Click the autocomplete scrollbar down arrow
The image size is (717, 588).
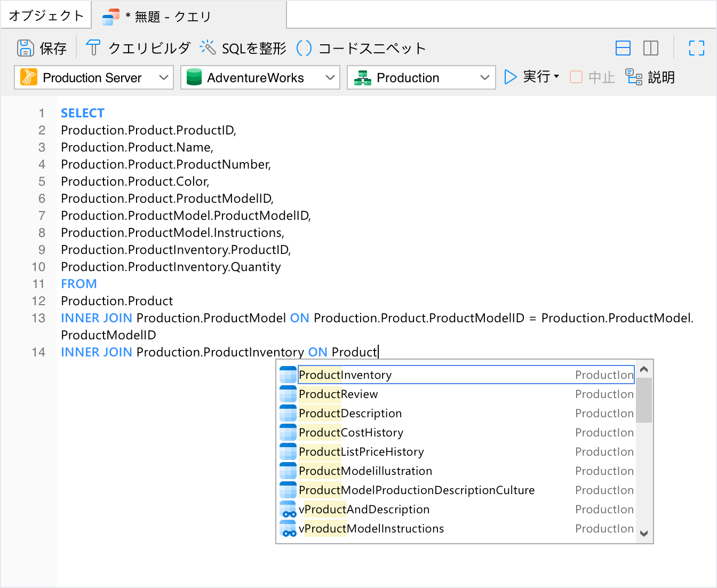pos(644,534)
